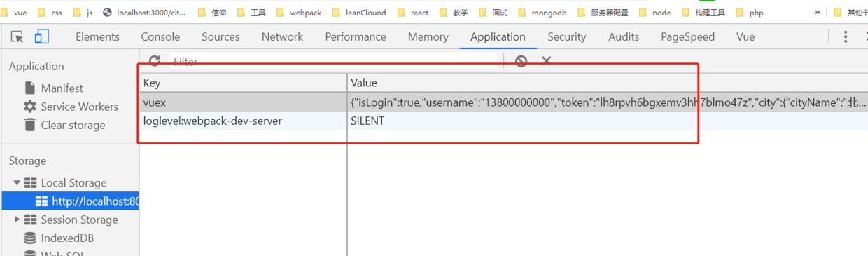Switch to the Console tab
The width and height of the screenshot is (868, 256).
[160, 37]
